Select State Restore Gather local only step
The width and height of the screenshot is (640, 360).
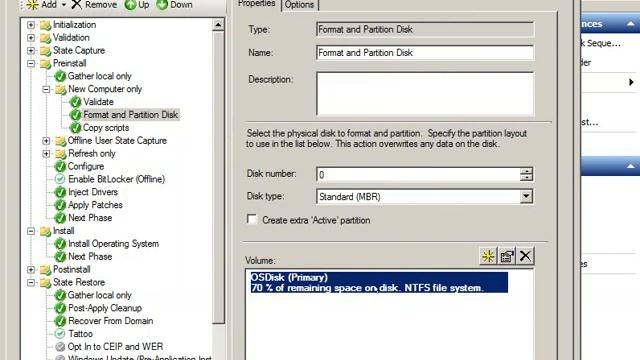pyautogui.click(x=100, y=295)
